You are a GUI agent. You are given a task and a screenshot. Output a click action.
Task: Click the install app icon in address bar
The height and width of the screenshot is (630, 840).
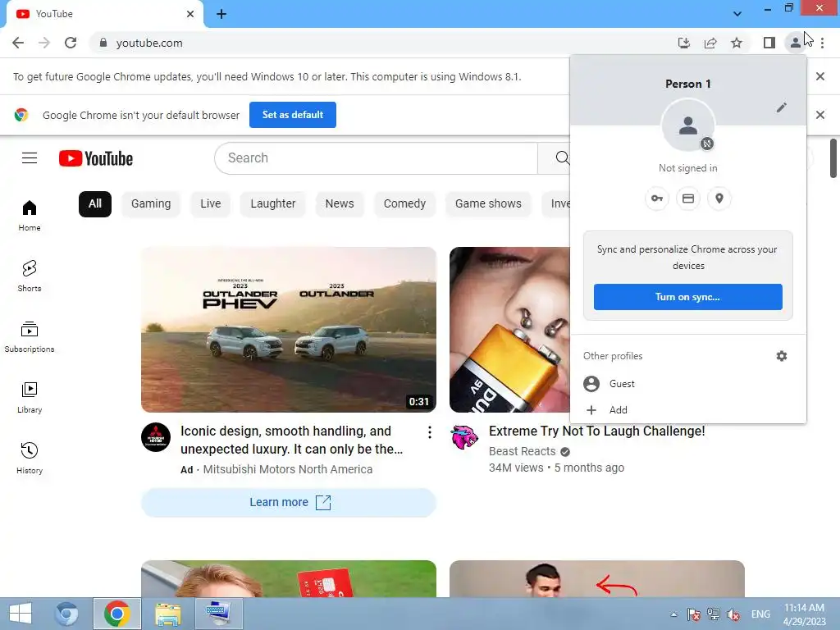(683, 43)
